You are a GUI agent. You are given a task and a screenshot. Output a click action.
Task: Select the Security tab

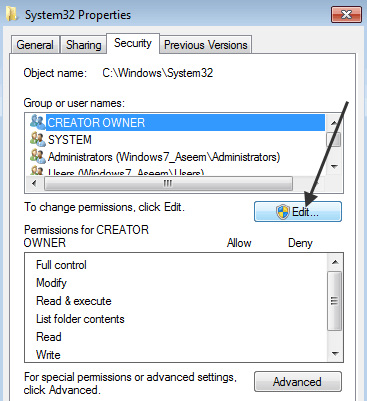click(133, 43)
